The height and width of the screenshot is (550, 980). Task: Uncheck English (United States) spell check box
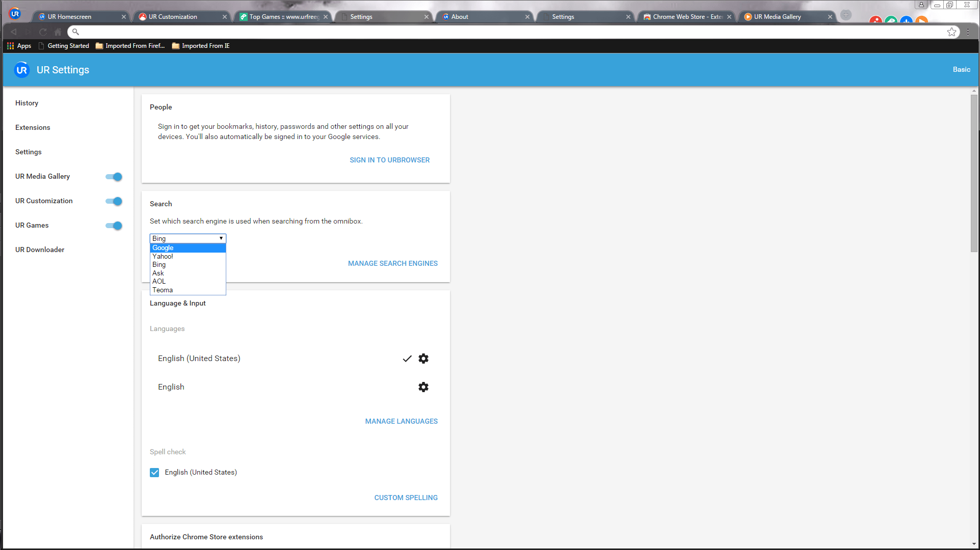point(154,473)
